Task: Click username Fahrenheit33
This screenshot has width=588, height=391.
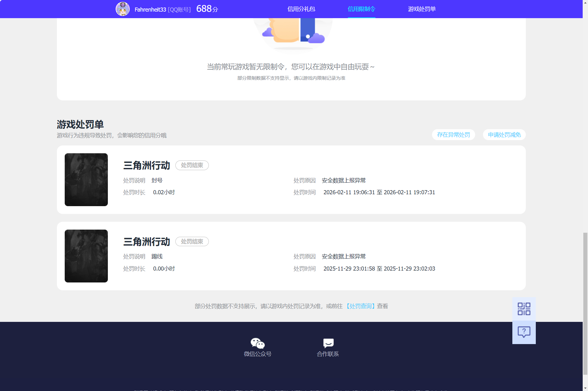Action: pyautogui.click(x=150, y=10)
